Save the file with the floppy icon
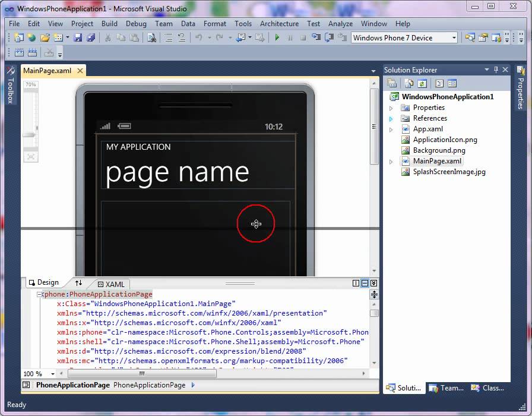 (x=78, y=37)
